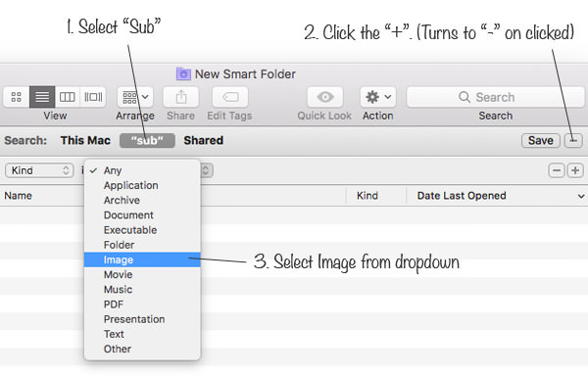Sort by the Kind column header
The image size is (588, 376).
pyautogui.click(x=367, y=196)
